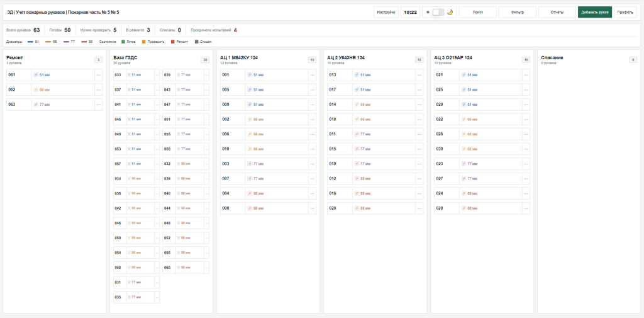
Task: Click the moon dark mode icon
Action: (x=450, y=13)
